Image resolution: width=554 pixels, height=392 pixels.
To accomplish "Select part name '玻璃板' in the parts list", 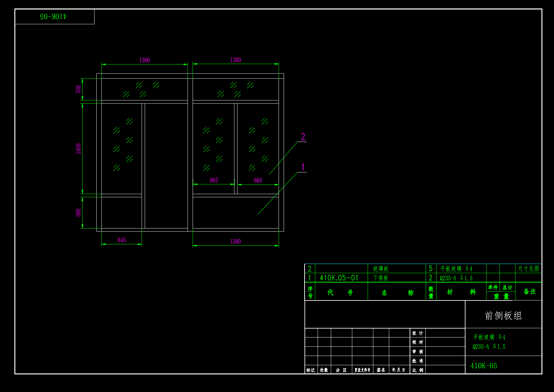I will pyautogui.click(x=381, y=269).
